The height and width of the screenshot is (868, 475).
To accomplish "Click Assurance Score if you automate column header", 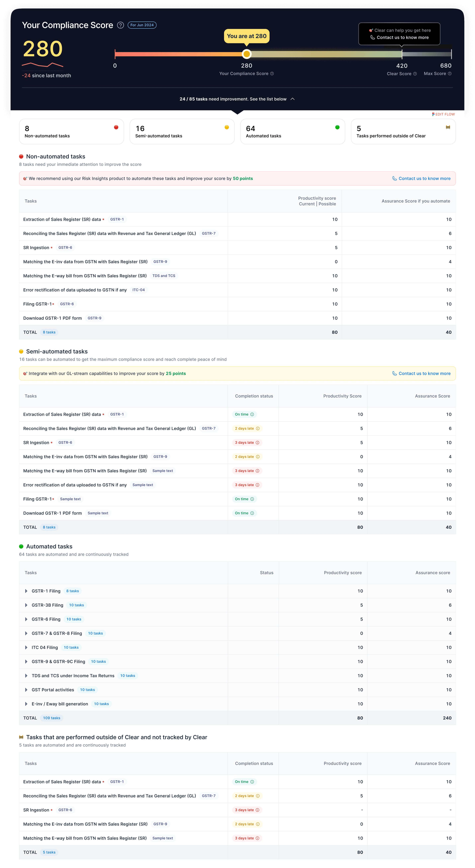I will 416,201.
